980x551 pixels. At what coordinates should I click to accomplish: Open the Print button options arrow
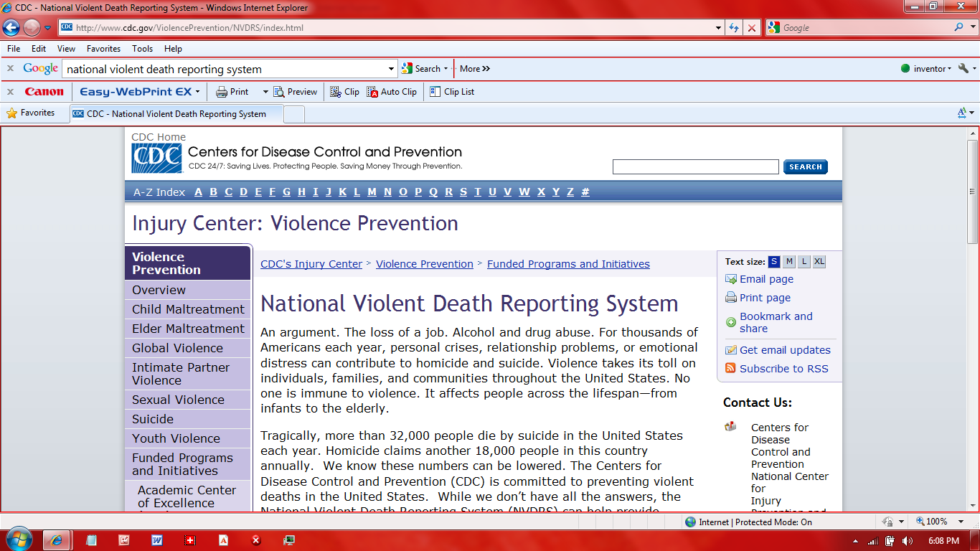pyautogui.click(x=265, y=92)
